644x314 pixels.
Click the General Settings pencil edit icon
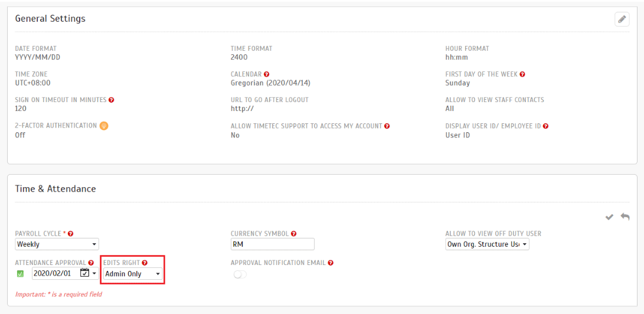pyautogui.click(x=622, y=19)
